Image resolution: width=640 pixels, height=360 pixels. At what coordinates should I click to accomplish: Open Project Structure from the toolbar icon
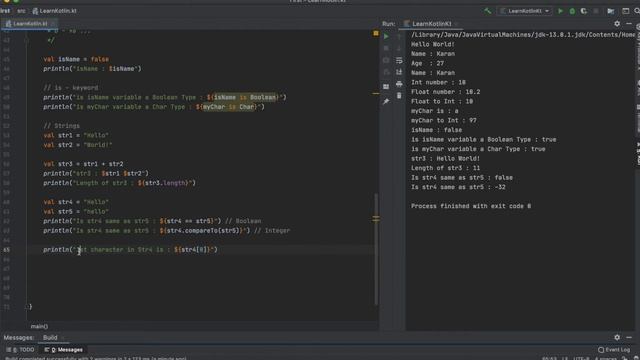[611, 11]
